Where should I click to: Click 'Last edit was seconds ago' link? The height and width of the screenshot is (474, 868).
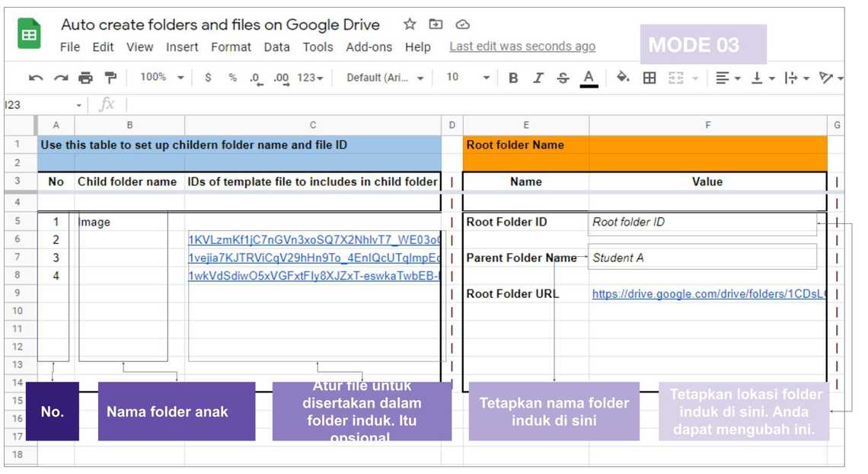[x=522, y=46]
